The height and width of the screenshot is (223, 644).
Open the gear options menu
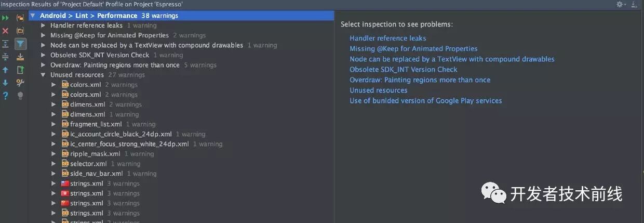point(620,4)
